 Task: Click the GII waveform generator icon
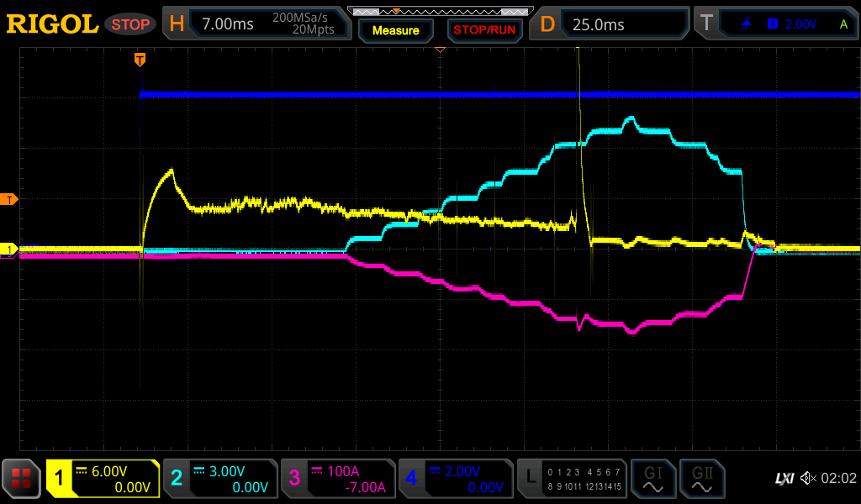click(x=702, y=479)
